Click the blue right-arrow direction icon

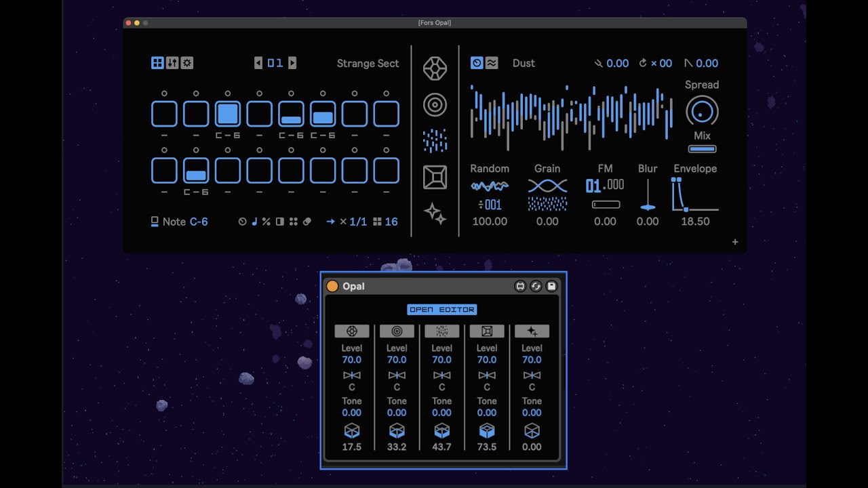click(330, 222)
